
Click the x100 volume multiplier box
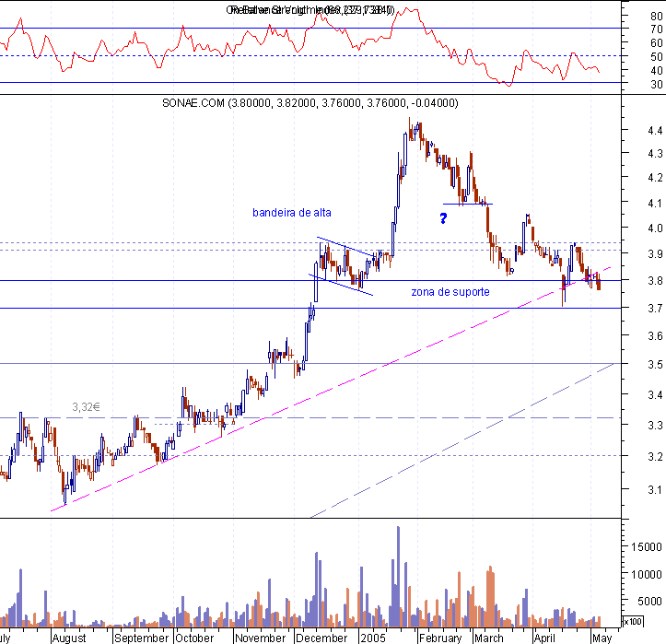633,622
